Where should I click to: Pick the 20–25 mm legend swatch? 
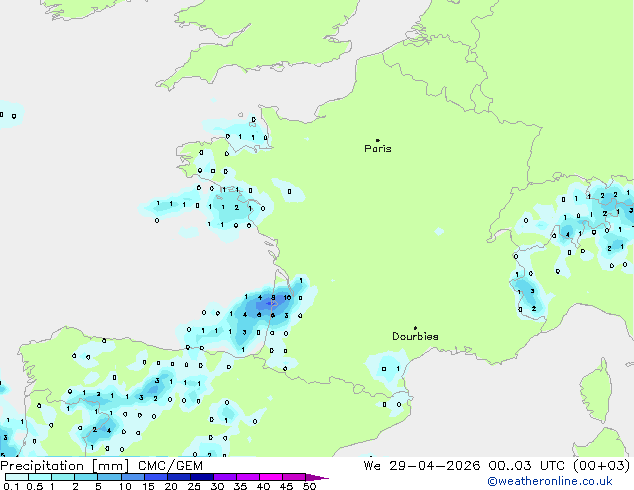(179, 477)
